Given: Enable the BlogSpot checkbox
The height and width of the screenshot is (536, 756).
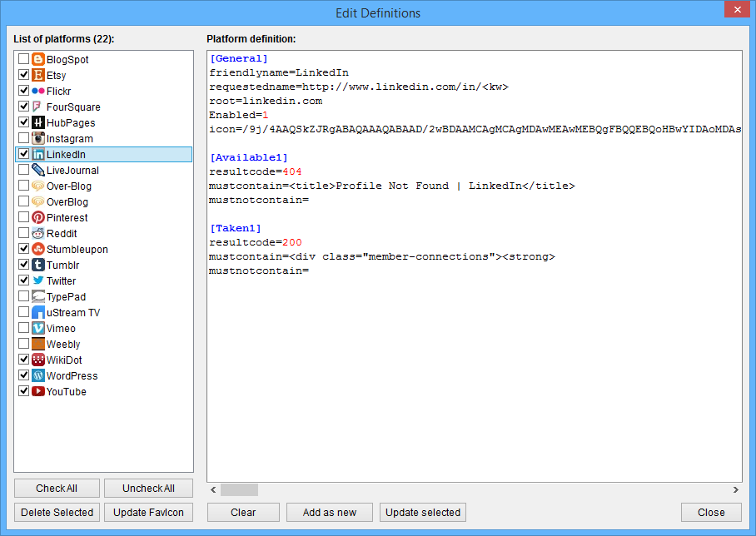Looking at the screenshot, I should coord(23,60).
